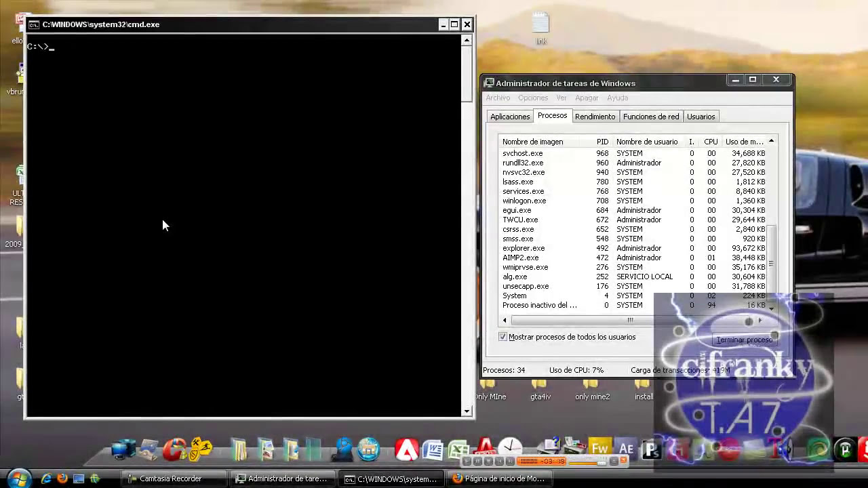Click Task Manager title bar icon
868x488 pixels.
point(489,83)
